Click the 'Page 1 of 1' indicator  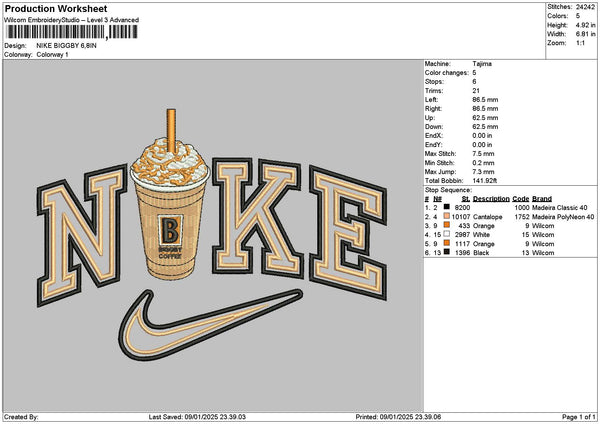[579, 417]
